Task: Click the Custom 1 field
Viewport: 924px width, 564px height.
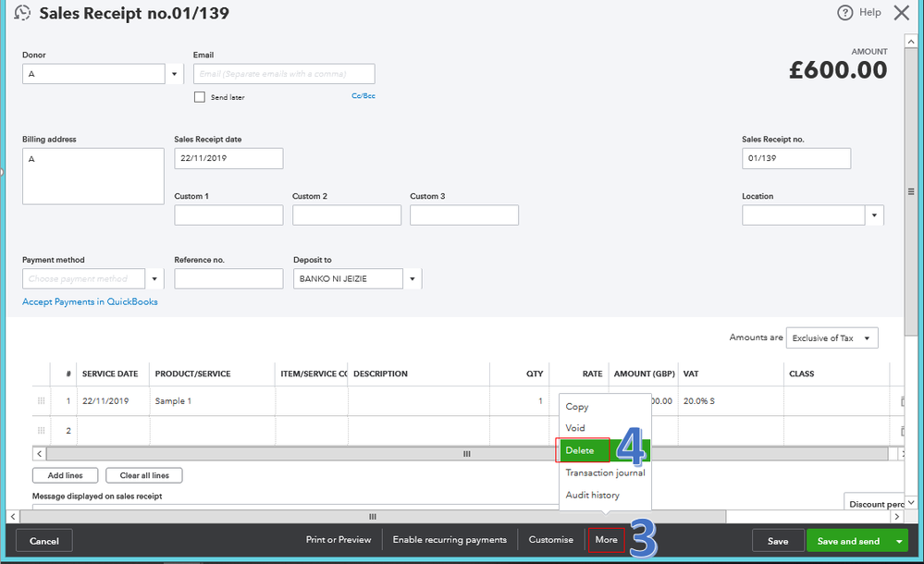Action: [228, 215]
